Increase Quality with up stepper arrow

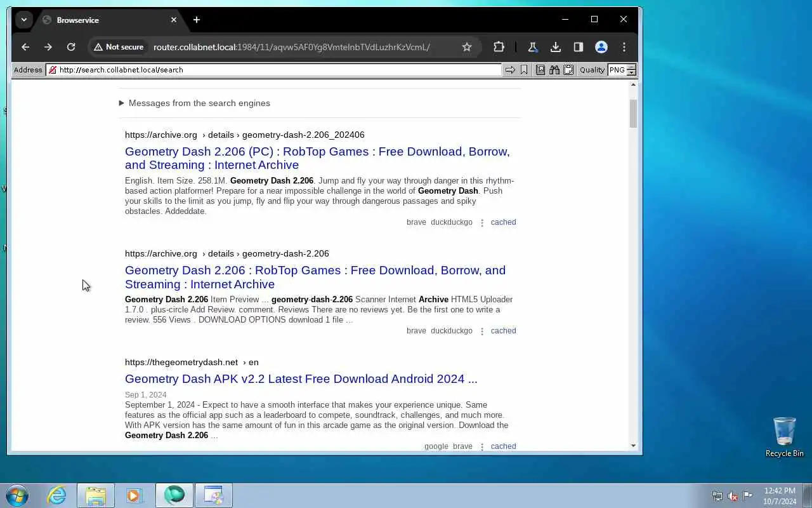point(631,67)
